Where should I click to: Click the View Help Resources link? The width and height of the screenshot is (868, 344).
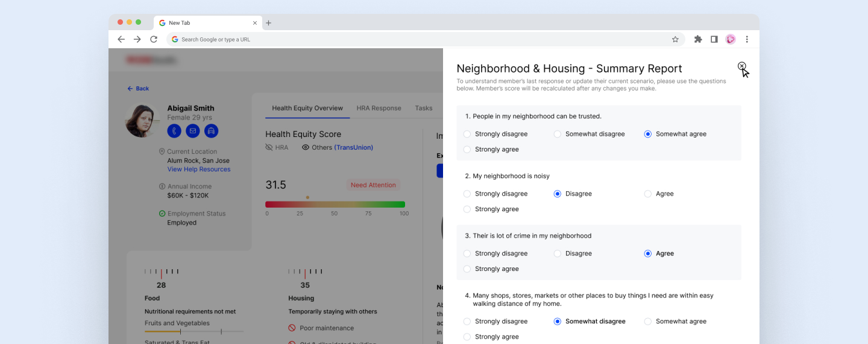199,170
